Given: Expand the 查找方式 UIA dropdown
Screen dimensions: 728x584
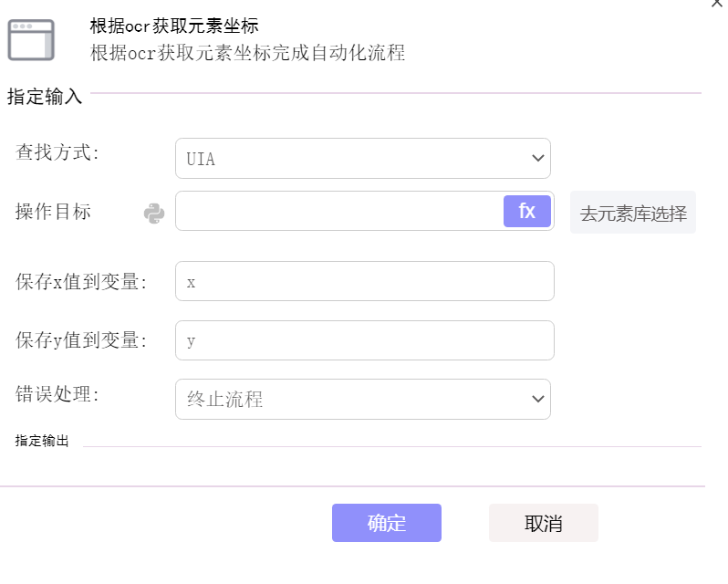Looking at the screenshot, I should [x=363, y=158].
